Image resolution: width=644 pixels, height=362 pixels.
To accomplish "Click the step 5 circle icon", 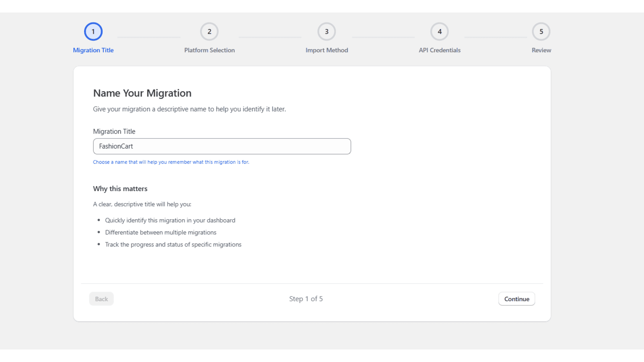I will (541, 31).
